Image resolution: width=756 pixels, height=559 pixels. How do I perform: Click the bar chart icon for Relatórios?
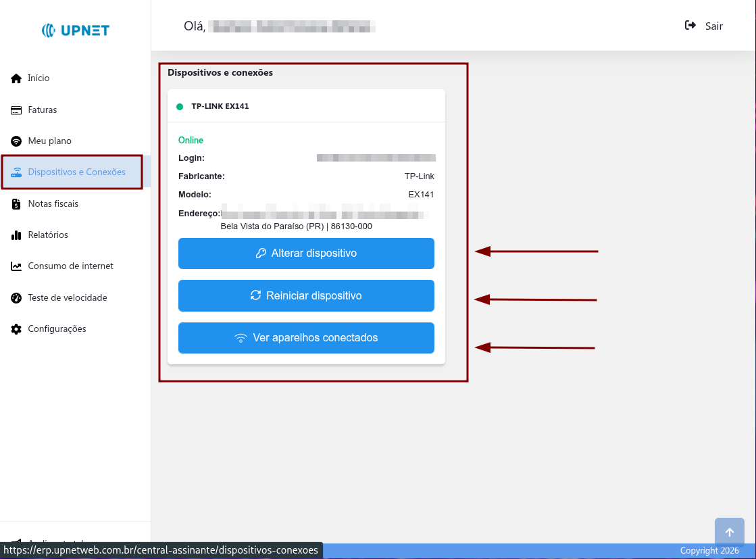15,235
